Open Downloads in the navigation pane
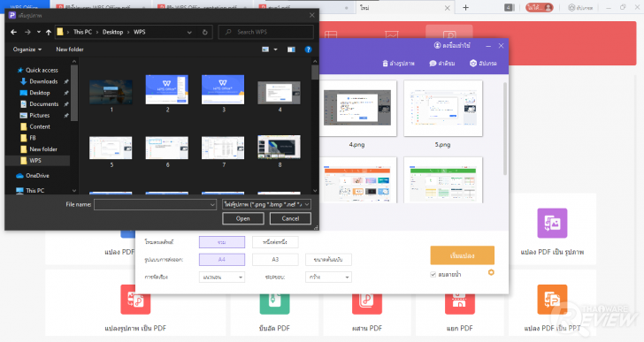 pyautogui.click(x=39, y=81)
